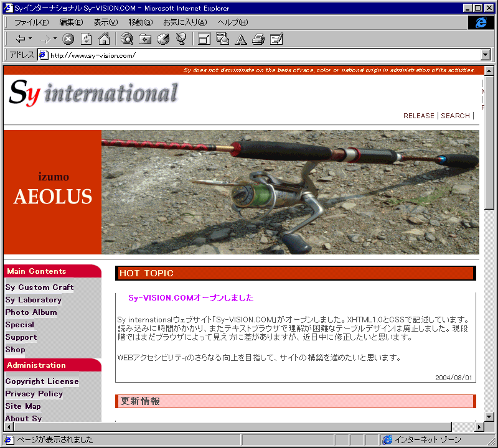498x448 pixels.
Task: Click the SEARCH link at top right
Action: coord(455,116)
